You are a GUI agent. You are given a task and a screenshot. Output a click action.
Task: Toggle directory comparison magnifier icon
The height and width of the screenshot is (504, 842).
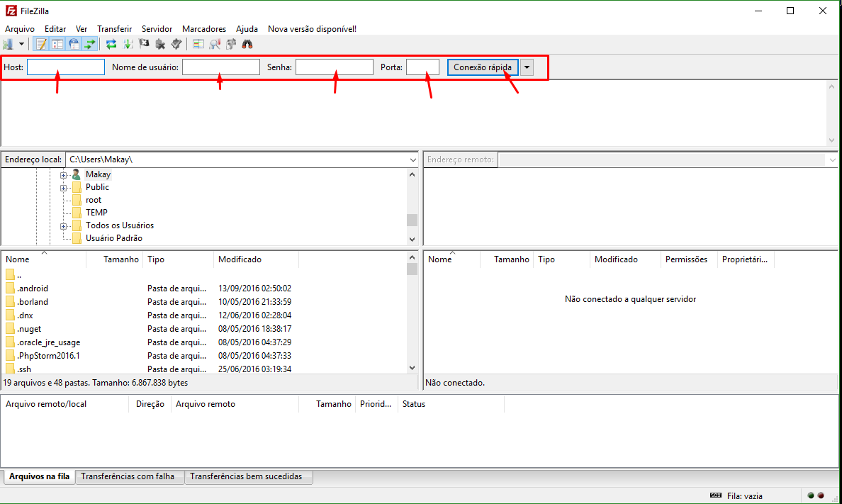[x=215, y=44]
